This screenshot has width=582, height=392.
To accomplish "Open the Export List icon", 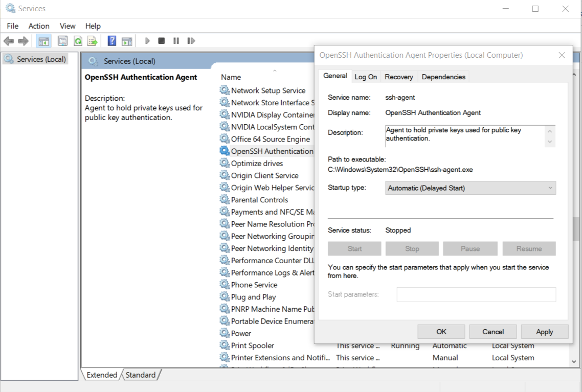I will pyautogui.click(x=92, y=40).
